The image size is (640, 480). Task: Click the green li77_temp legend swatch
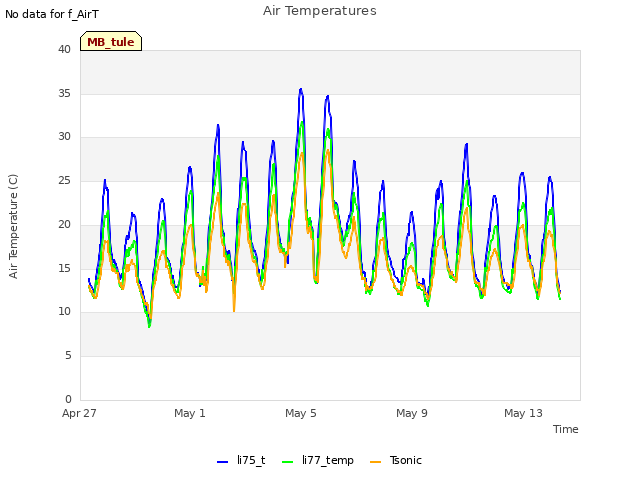pyautogui.click(x=288, y=462)
